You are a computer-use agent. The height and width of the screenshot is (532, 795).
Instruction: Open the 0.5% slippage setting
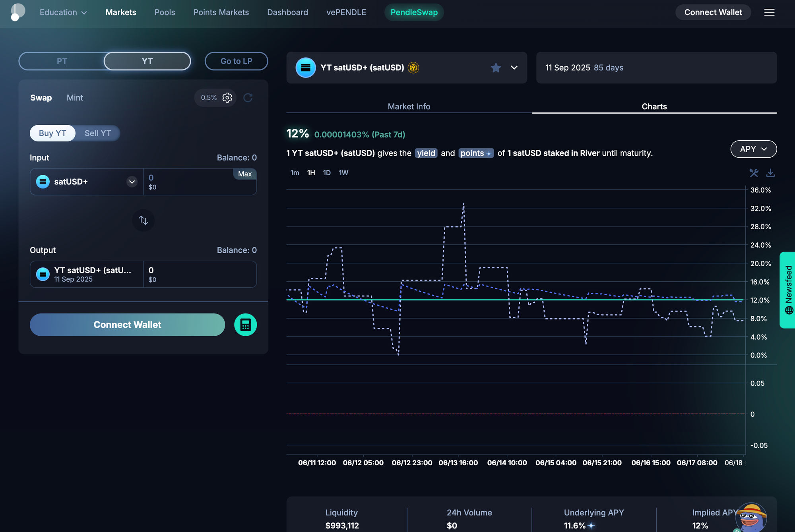tap(215, 98)
